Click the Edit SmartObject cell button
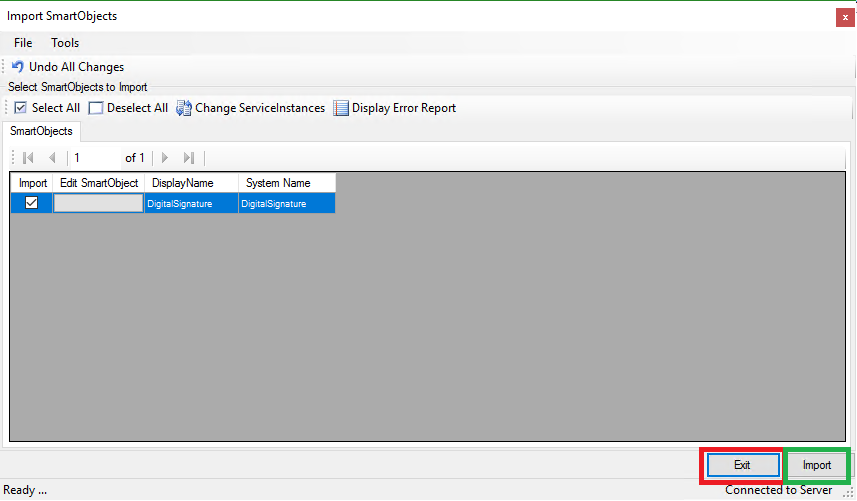The width and height of the screenshot is (857, 501). (98, 203)
